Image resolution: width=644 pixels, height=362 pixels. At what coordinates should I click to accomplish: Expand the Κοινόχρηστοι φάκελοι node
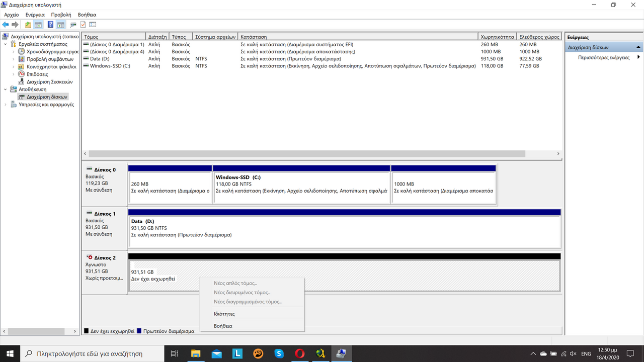pos(14,66)
